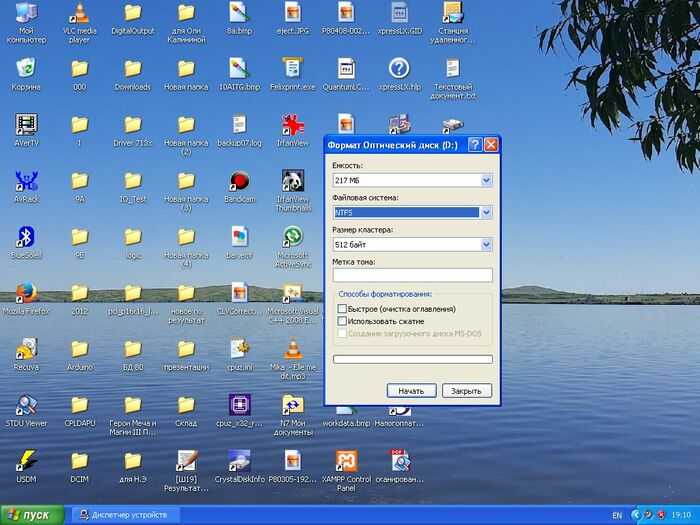Click the STDU Viewer desktop icon
This screenshot has width=700, height=525.
coord(26,404)
